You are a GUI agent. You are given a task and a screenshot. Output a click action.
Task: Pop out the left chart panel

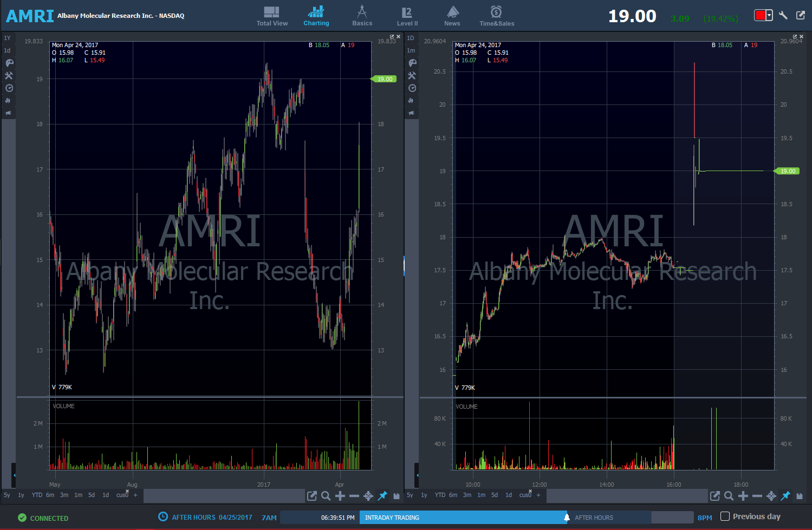coord(392,37)
